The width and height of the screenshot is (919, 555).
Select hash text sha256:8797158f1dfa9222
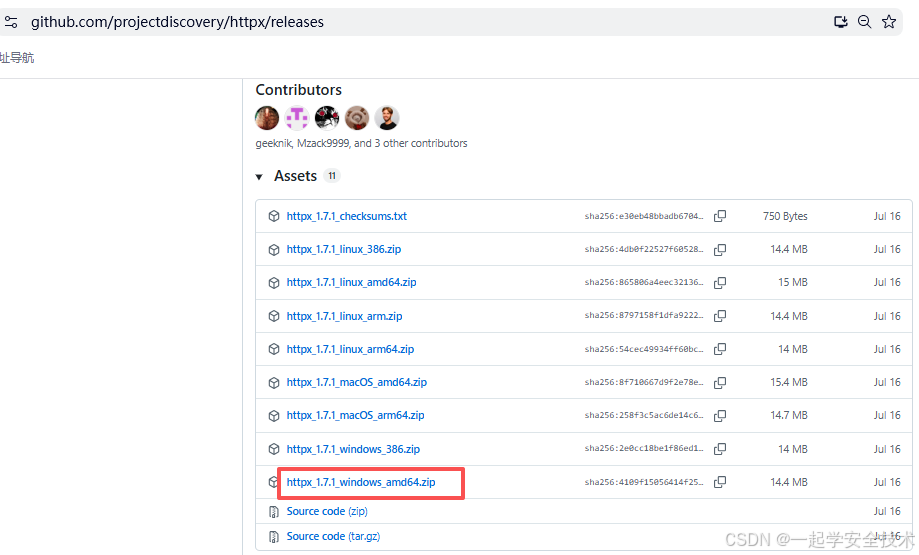click(x=644, y=315)
